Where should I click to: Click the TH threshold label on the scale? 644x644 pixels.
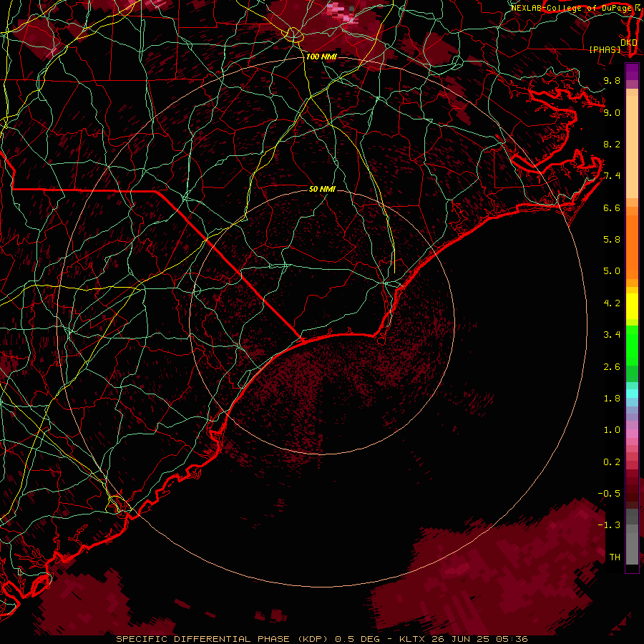tap(615, 557)
